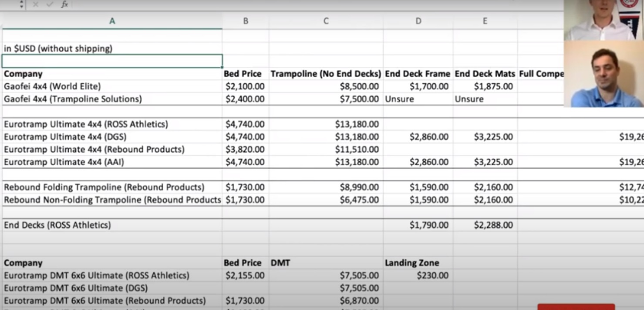This screenshot has width=644, height=310.
Task: Select $11,510.00 trampoline price cell
Action: point(326,150)
